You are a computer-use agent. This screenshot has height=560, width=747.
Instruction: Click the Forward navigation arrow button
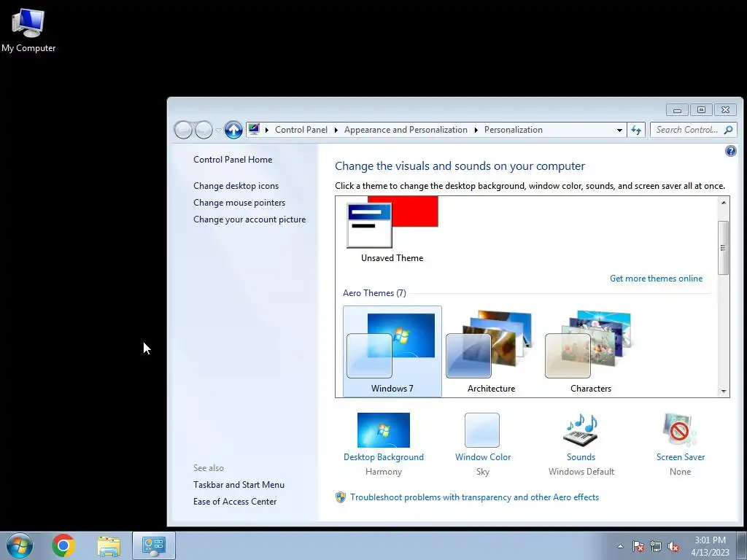204,130
